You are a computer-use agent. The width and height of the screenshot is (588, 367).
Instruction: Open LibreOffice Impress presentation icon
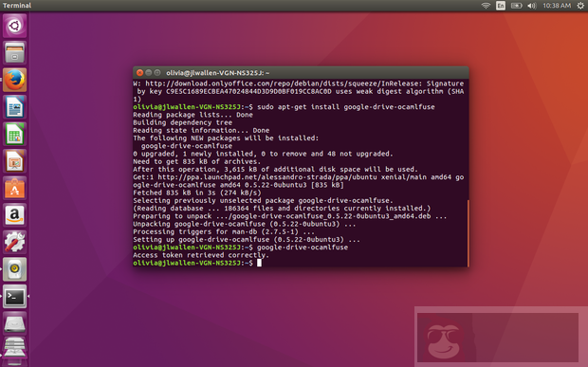point(14,161)
